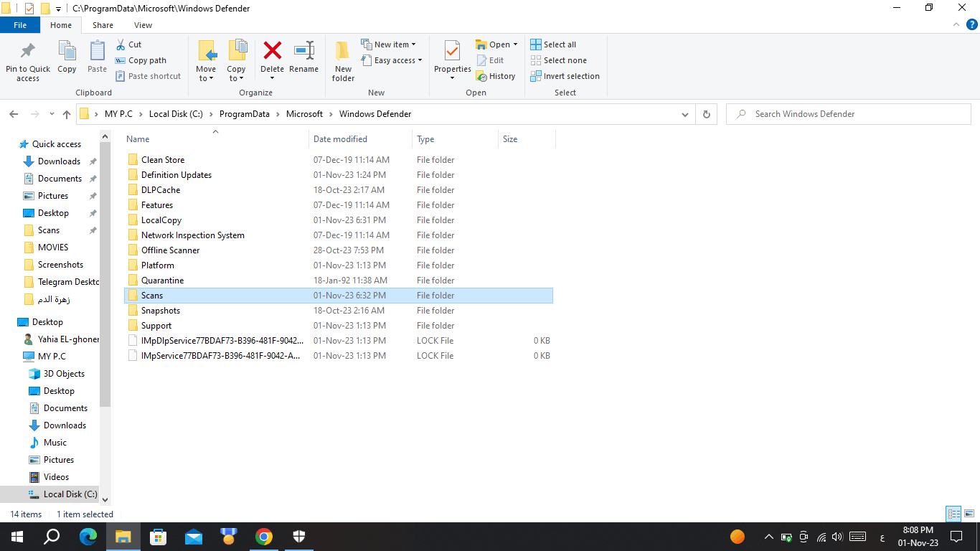980x551 pixels.
Task: Open recent locations dropdown arrow
Action: [52, 114]
